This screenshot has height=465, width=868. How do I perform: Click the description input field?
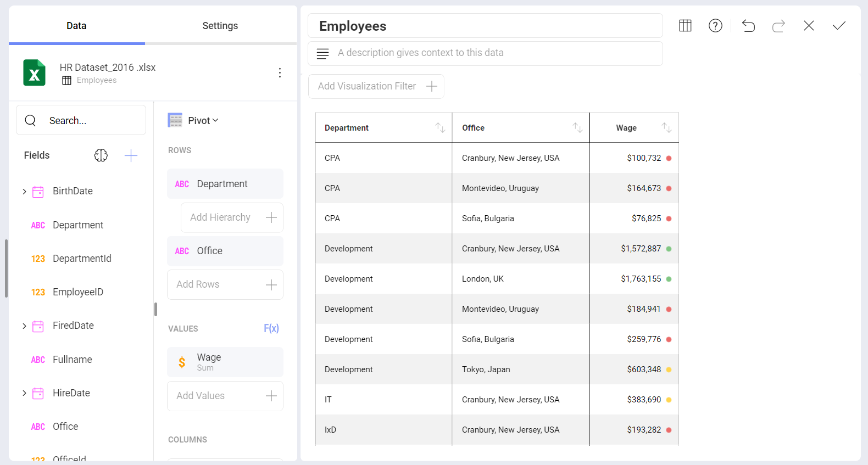coord(485,53)
